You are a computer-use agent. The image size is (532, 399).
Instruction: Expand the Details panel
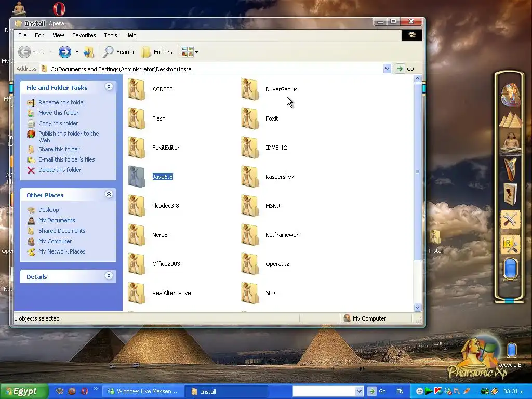(x=109, y=275)
